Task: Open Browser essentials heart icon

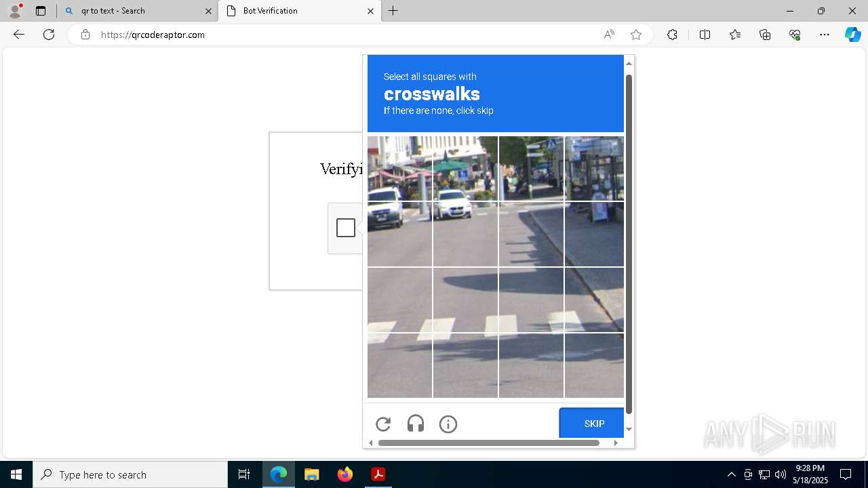Action: [x=795, y=35]
